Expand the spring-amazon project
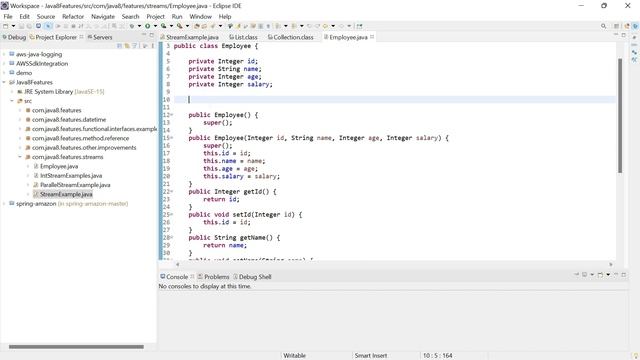The height and width of the screenshot is (360, 640). [4, 203]
